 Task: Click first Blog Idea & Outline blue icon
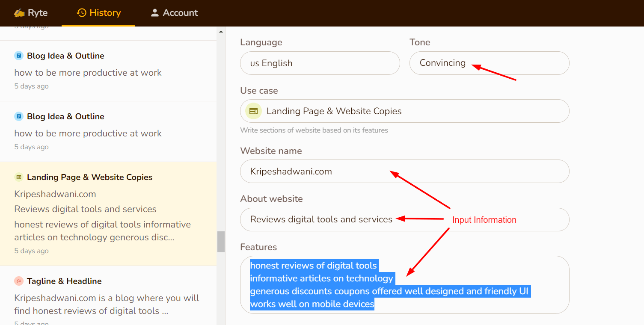point(18,56)
